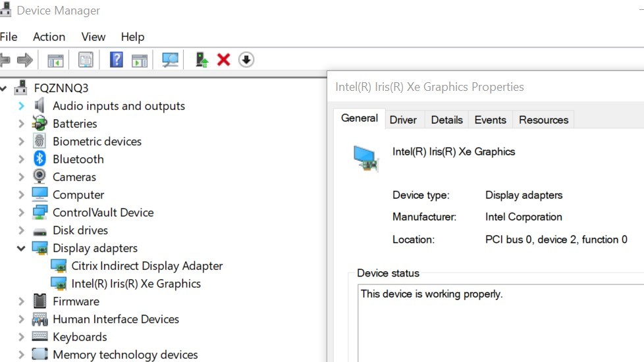This screenshot has height=362, width=644.
Task: Click the 'Display adapters' device type value
Action: click(523, 195)
